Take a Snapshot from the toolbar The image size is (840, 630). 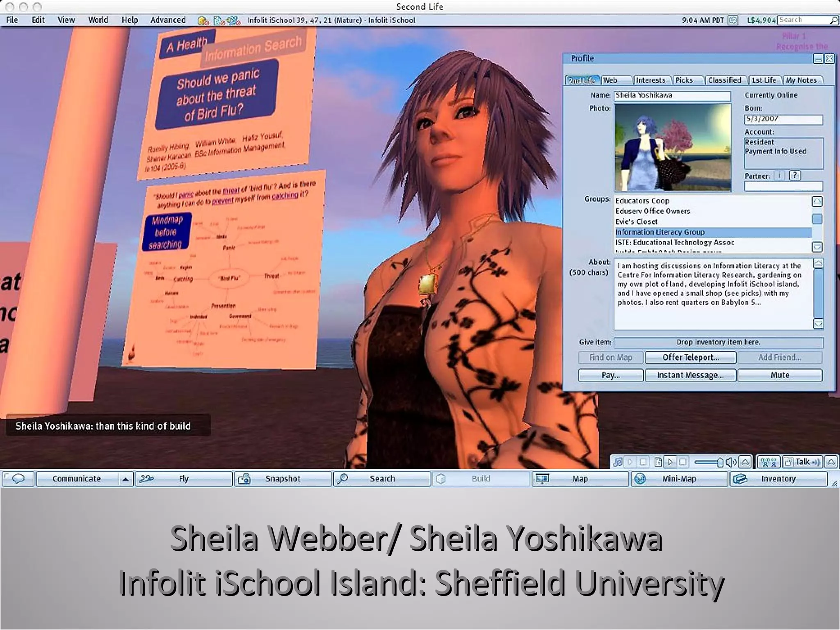tap(283, 479)
